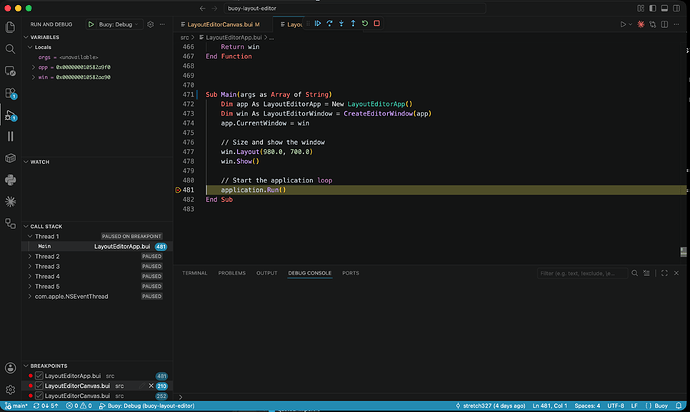Click the Continue debug button
Screen dimensions: 690x412
coord(318,23)
